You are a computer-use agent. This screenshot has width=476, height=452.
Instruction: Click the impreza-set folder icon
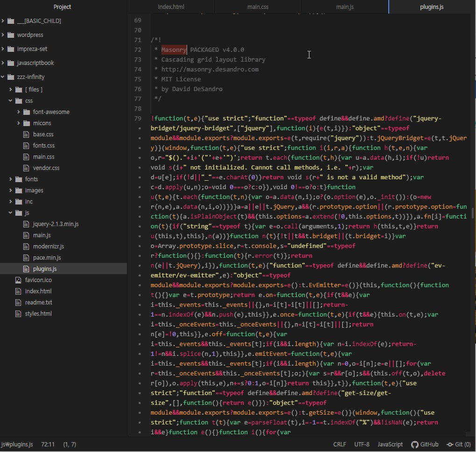[x=11, y=49]
